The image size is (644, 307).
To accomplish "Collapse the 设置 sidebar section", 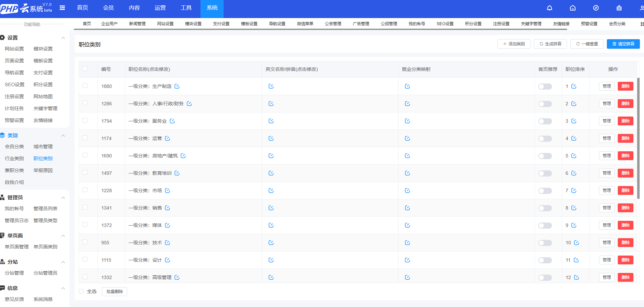I will click(63, 38).
